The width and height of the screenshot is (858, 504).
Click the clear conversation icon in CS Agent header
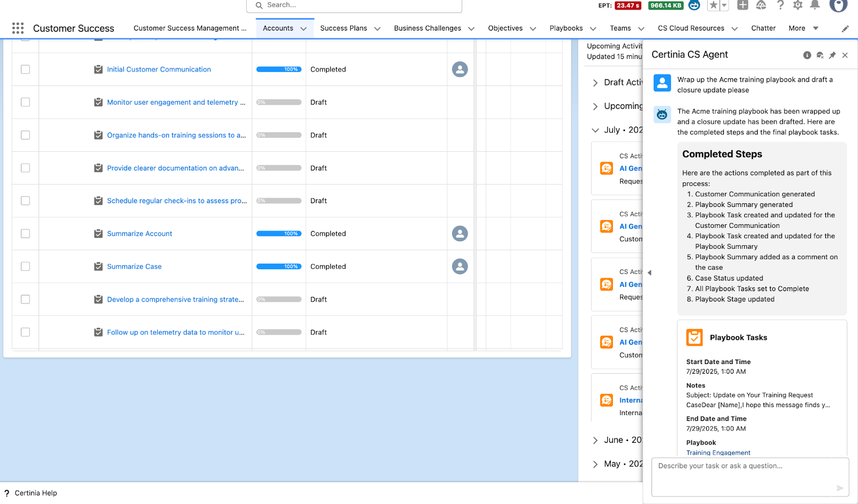(820, 55)
